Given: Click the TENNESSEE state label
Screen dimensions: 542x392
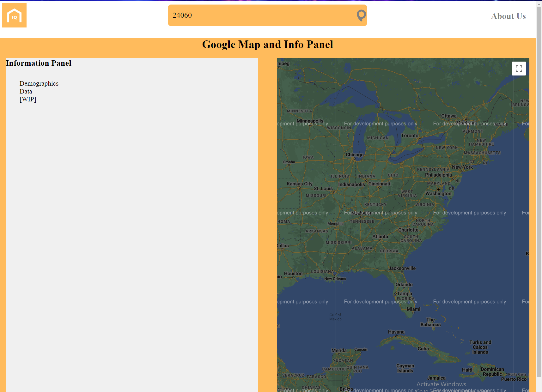Looking at the screenshot, I should 362,222.
